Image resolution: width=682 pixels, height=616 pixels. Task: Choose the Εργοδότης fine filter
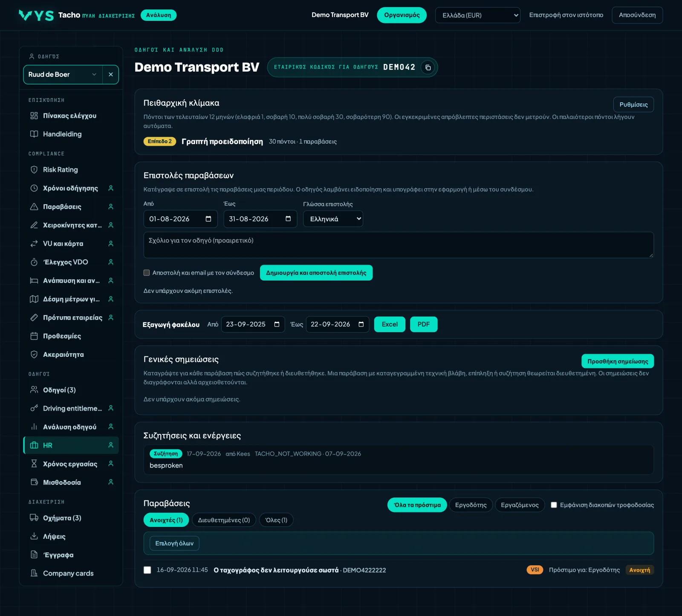click(x=471, y=505)
